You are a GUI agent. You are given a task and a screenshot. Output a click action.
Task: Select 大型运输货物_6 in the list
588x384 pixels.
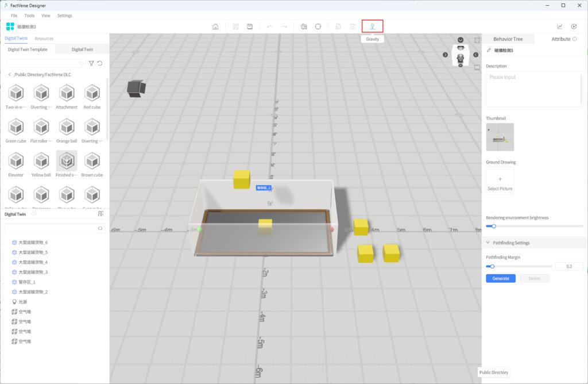coord(33,243)
